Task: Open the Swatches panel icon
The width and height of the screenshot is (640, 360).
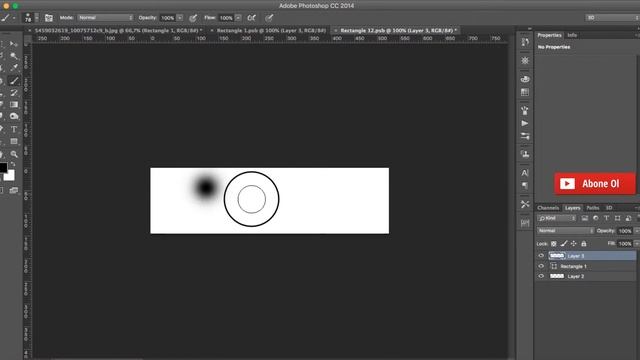Action: tap(525, 92)
